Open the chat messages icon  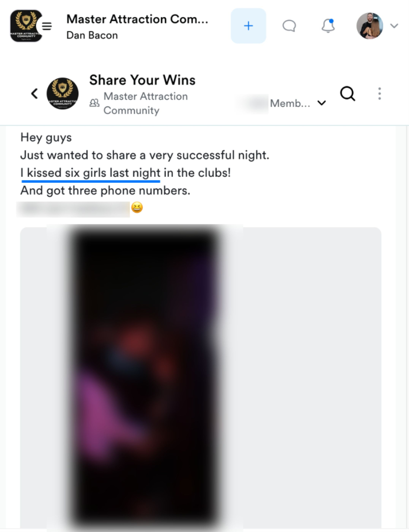(x=289, y=26)
